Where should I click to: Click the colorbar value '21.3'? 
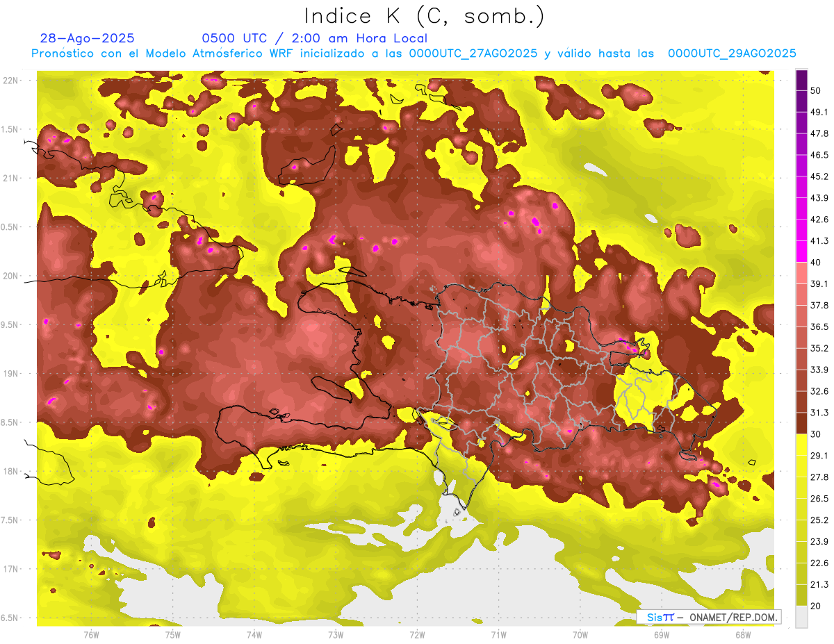[819, 585]
